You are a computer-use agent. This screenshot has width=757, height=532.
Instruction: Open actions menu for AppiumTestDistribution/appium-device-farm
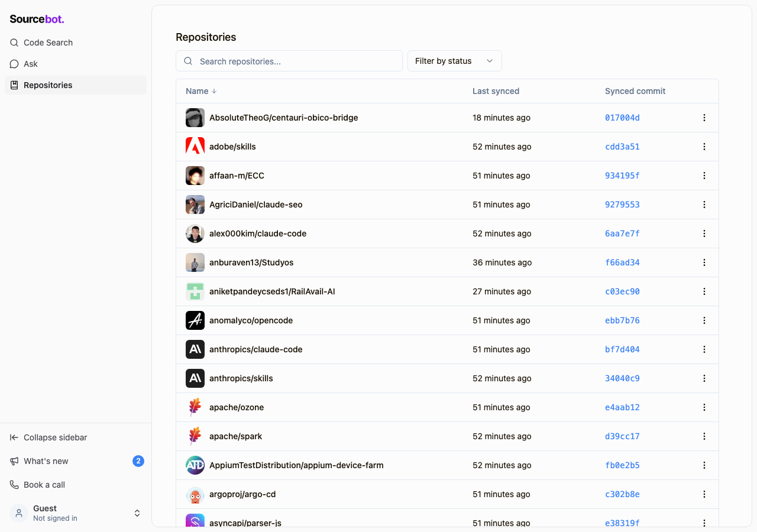tap(704, 465)
